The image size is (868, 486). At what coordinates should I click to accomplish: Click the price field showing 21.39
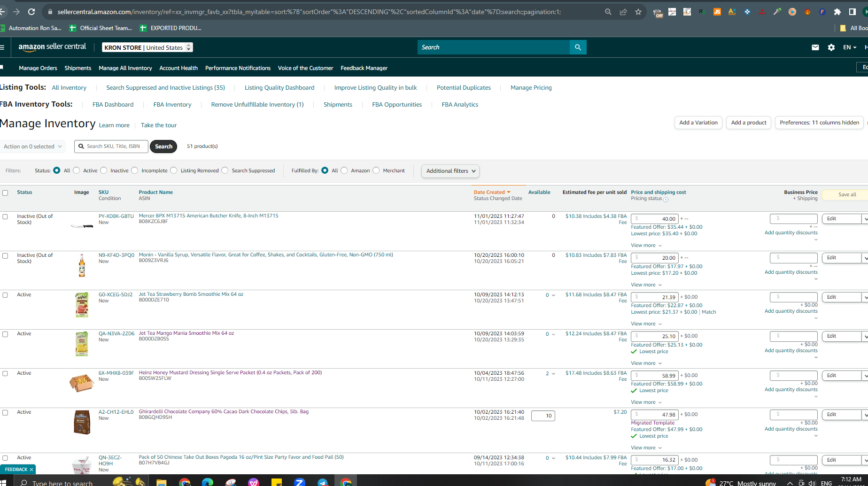point(654,297)
